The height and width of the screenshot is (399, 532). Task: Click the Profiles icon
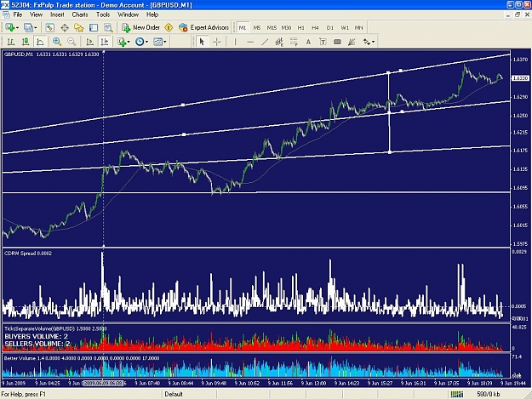(28, 28)
